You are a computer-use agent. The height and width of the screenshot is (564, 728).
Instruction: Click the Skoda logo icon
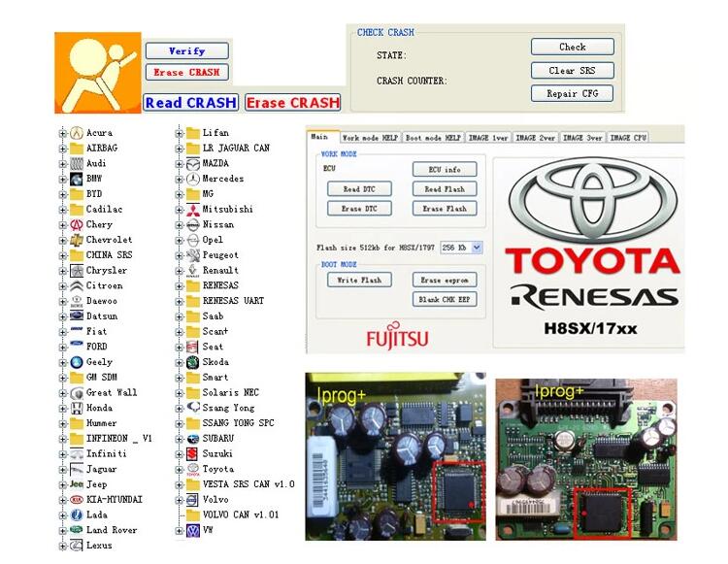pos(193,362)
